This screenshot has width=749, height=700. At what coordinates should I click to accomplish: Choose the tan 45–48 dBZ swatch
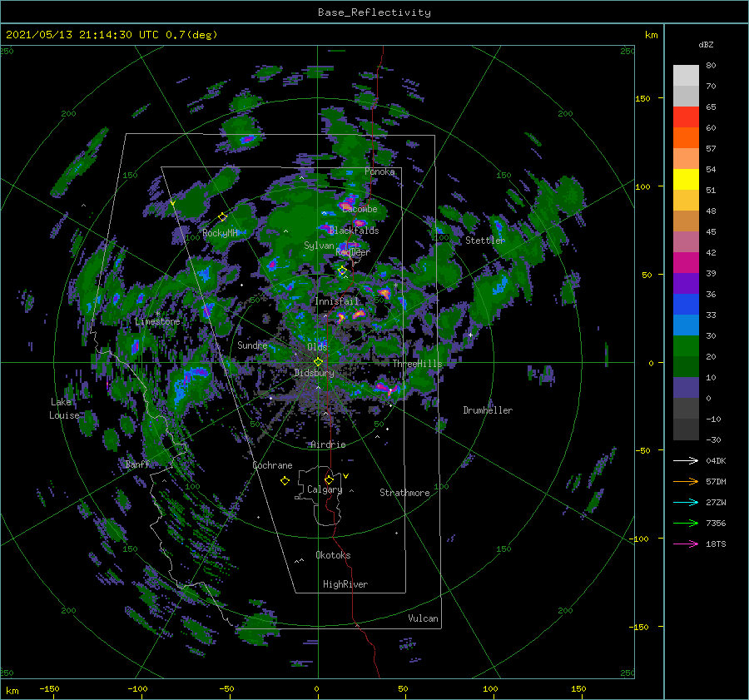point(686,221)
